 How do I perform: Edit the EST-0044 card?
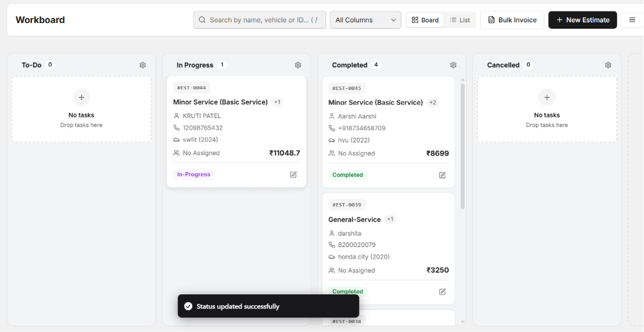[293, 175]
